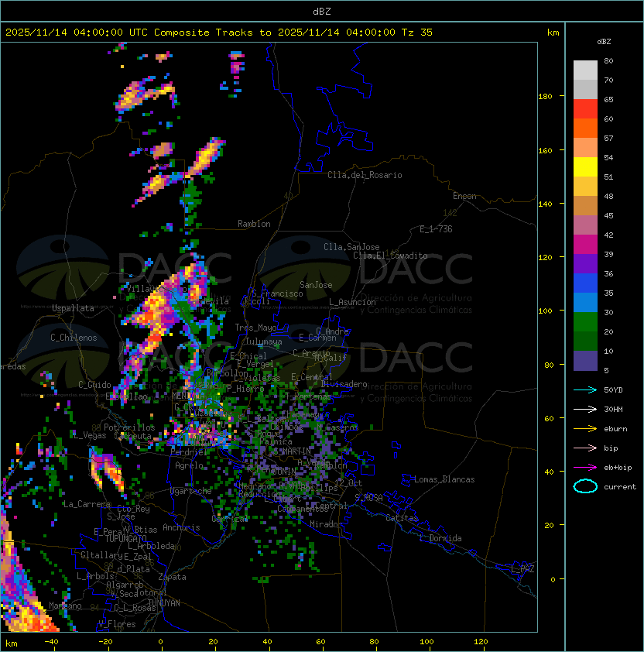This screenshot has width=644, height=652.
Task: Click the white 30HM arrow icon
Action: tap(585, 410)
